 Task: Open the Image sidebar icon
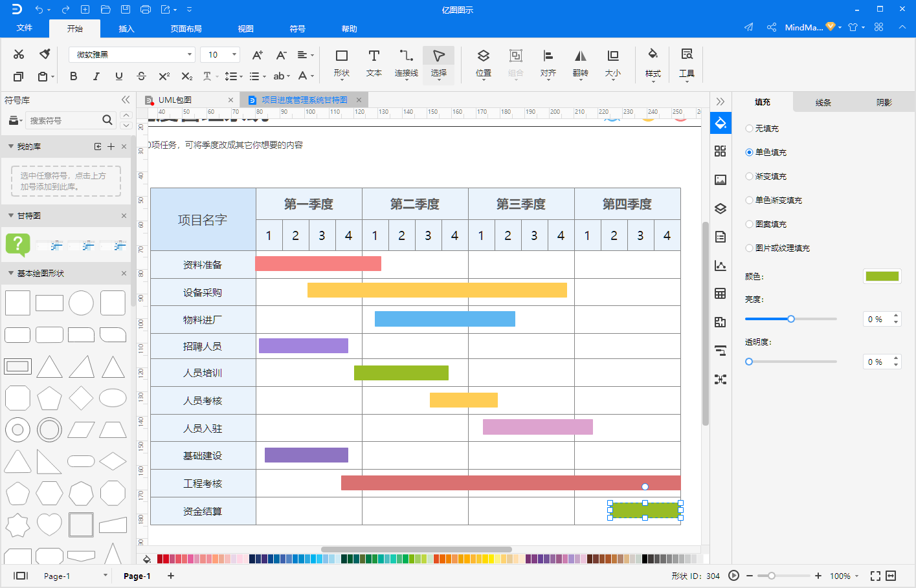721,180
